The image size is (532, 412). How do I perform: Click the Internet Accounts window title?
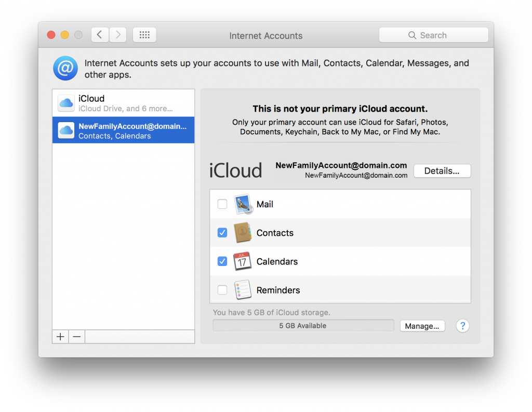pyautogui.click(x=265, y=36)
